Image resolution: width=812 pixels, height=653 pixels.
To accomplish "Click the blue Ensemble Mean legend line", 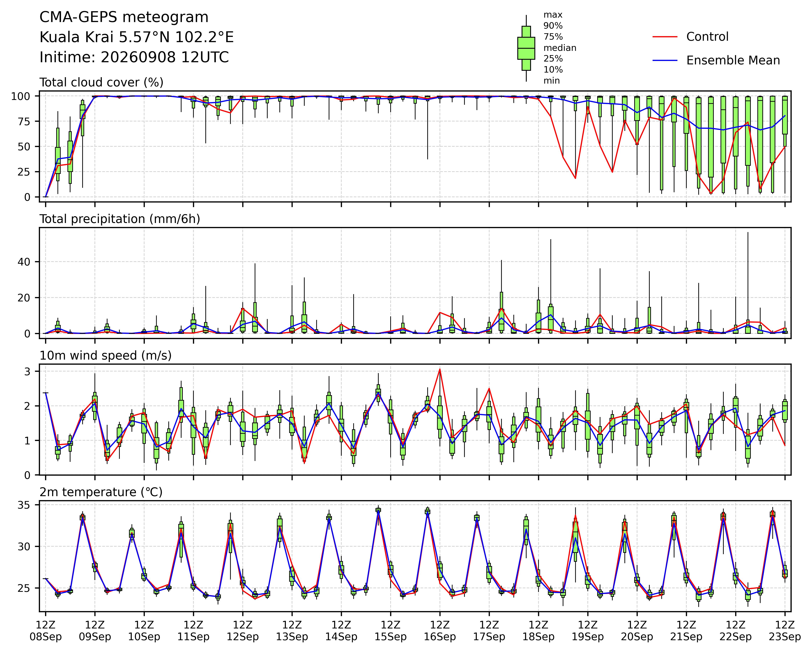I will point(665,61).
